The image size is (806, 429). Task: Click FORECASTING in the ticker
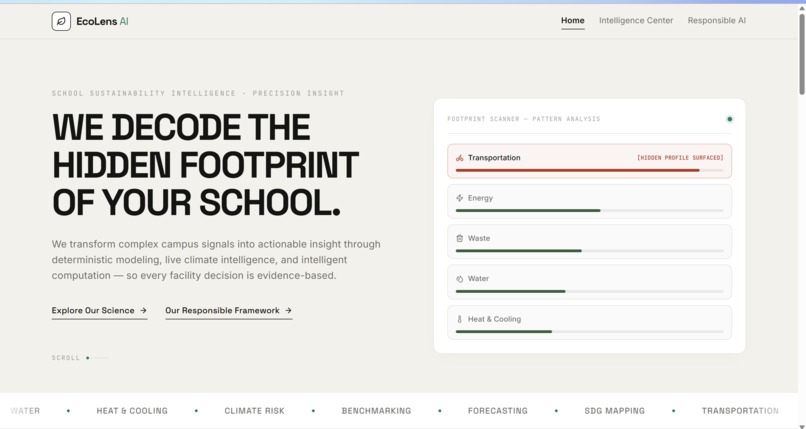point(498,411)
